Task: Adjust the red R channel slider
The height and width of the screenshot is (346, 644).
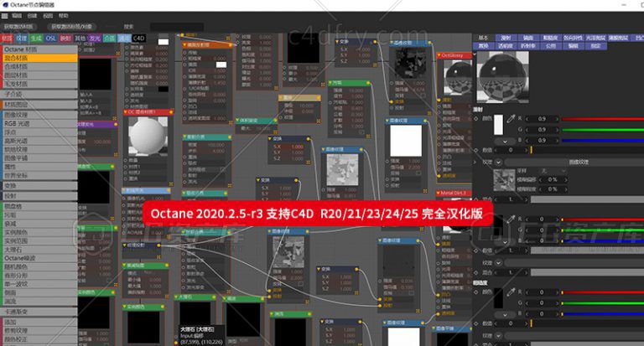Action: click(x=603, y=119)
